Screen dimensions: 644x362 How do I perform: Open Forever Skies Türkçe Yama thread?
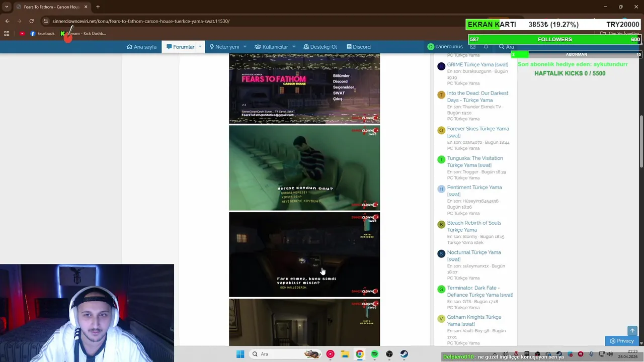tap(478, 132)
